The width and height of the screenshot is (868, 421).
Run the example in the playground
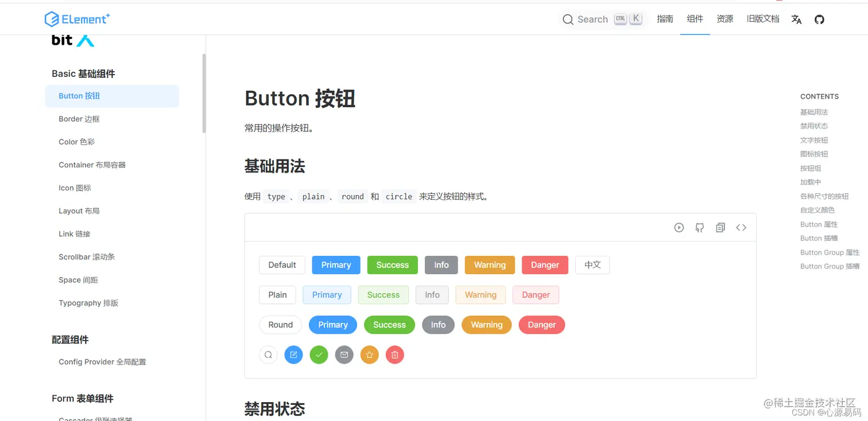tap(679, 227)
